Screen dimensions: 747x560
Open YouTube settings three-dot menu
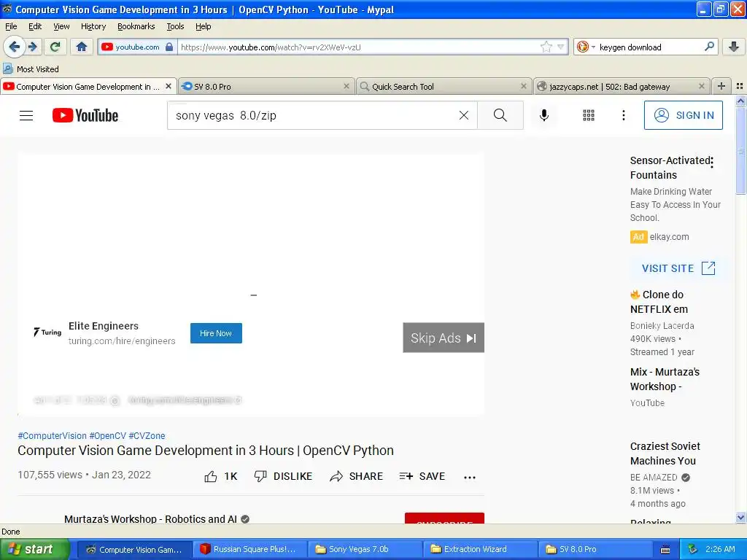(623, 115)
